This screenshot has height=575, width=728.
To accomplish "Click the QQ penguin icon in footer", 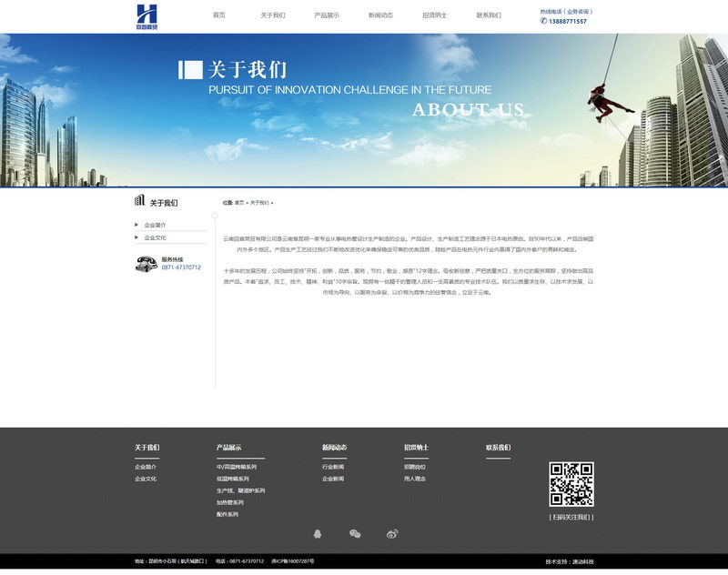I will [317, 534].
